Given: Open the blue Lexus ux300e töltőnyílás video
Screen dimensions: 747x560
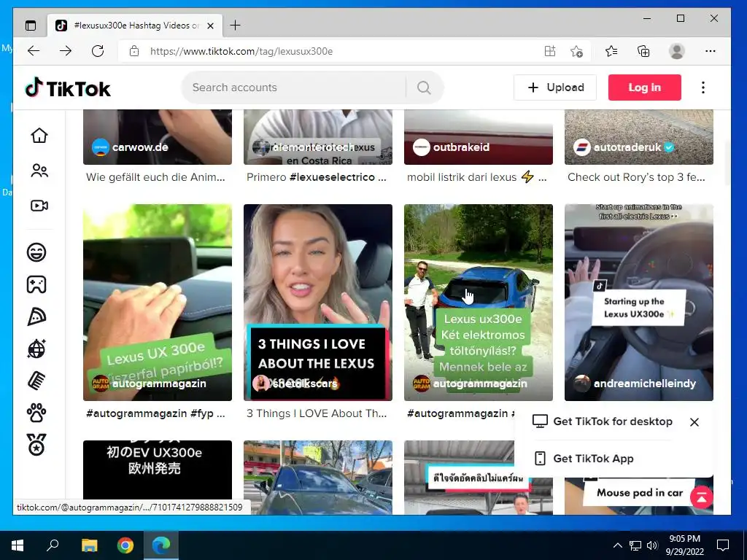Looking at the screenshot, I should click(479, 303).
